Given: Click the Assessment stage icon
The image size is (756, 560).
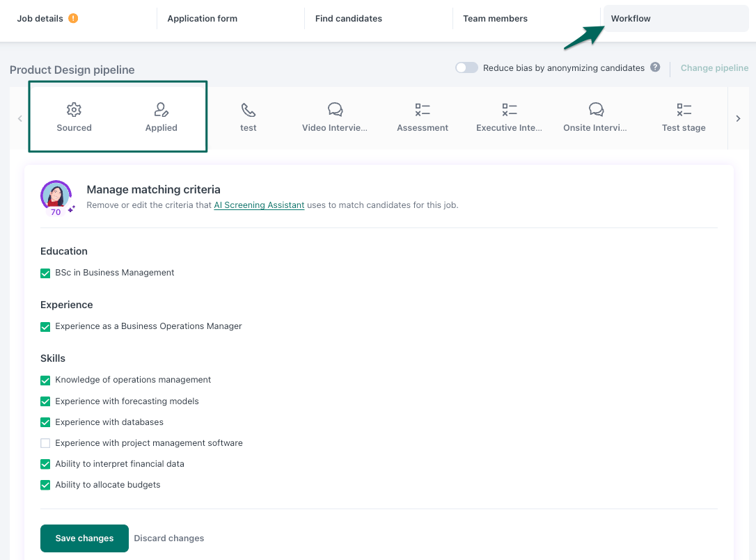Looking at the screenshot, I should pos(422,109).
